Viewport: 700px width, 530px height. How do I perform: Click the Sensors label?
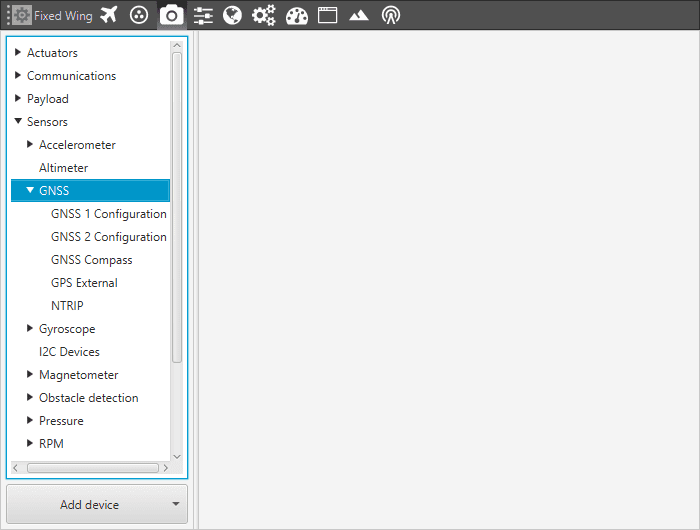point(47,122)
